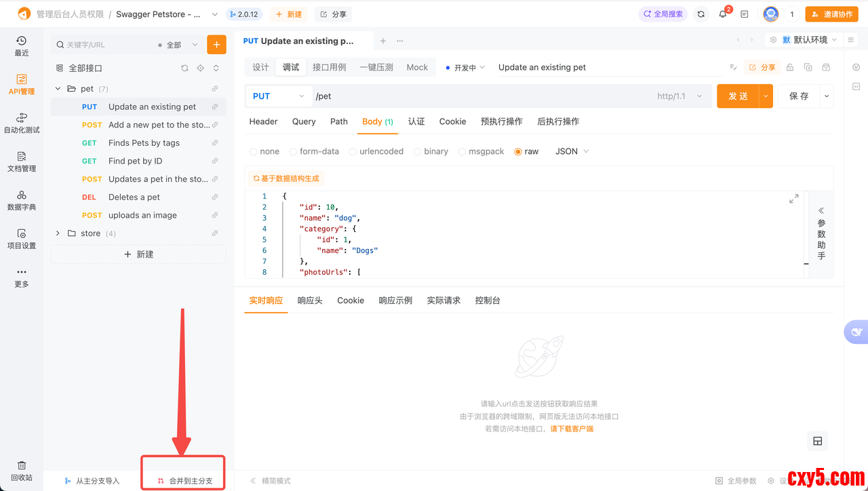Click the keyword/URL search field
Screen dimensions: 868x491
pyautogui.click(x=108, y=45)
